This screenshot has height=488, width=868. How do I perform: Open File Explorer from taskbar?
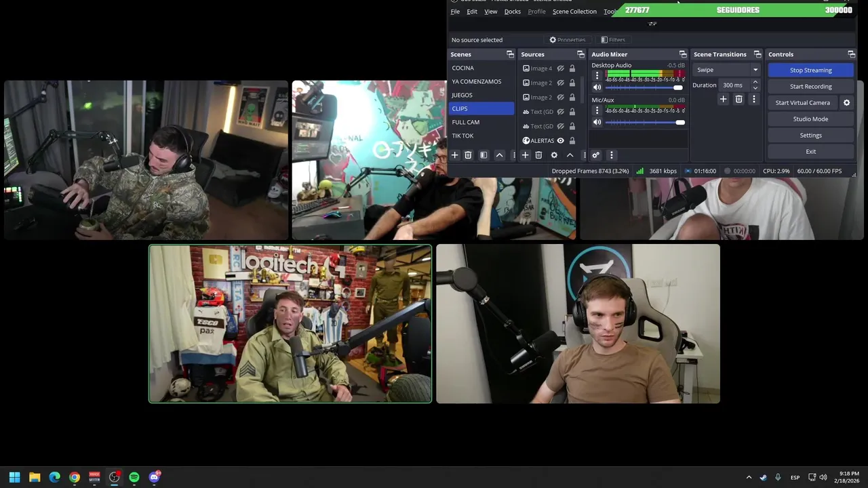[x=35, y=477]
